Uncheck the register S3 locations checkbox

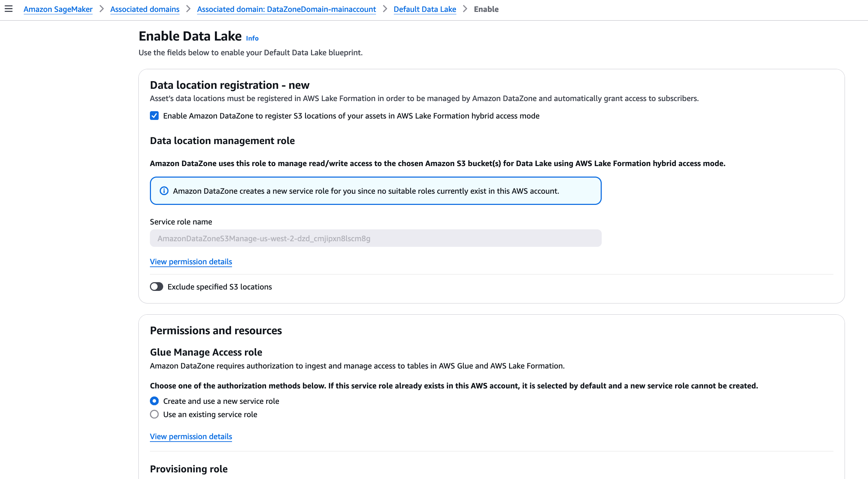pyautogui.click(x=154, y=116)
